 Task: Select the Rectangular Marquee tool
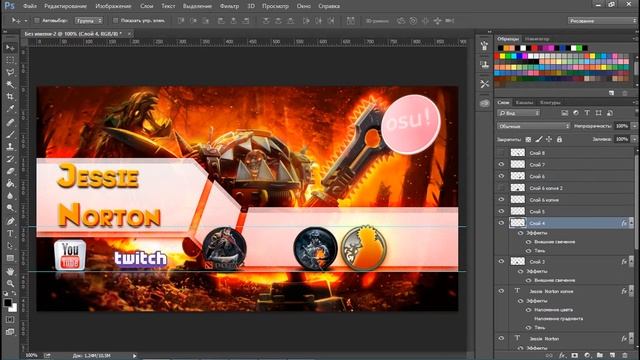(10, 60)
